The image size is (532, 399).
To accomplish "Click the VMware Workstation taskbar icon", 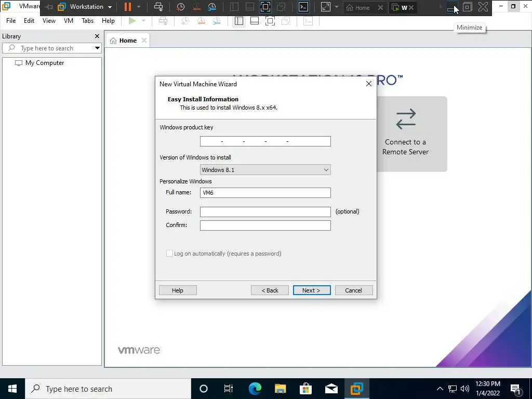I will (x=356, y=389).
